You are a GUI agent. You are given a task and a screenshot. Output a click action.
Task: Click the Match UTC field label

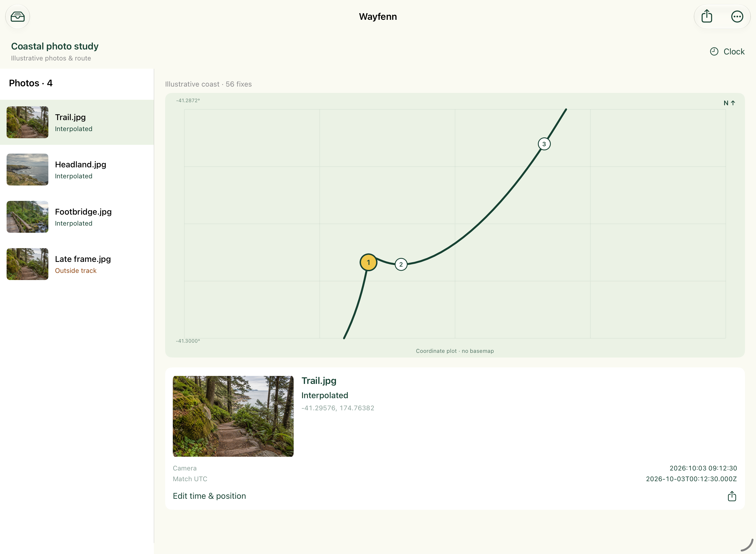[x=190, y=479]
